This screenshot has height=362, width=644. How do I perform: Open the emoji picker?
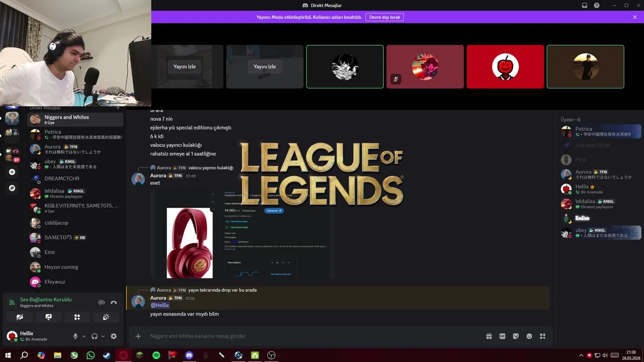coord(529,336)
